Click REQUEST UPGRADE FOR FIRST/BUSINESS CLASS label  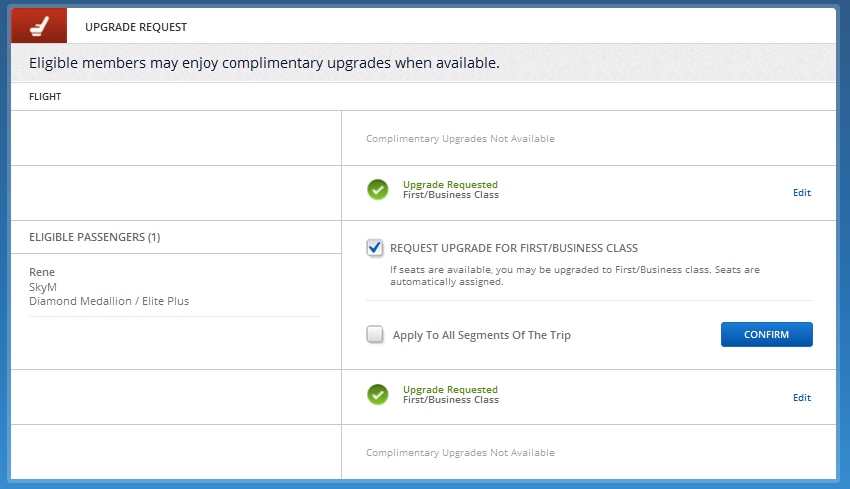click(513, 248)
